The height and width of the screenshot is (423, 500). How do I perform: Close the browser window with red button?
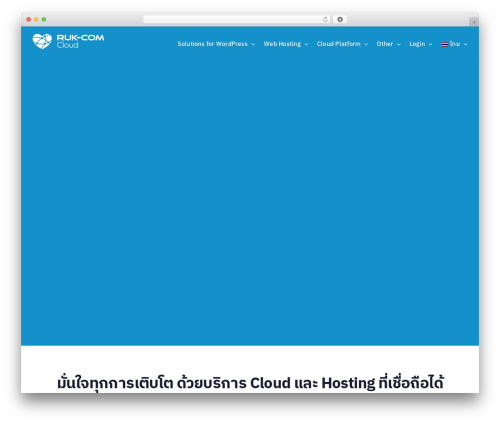[29, 20]
